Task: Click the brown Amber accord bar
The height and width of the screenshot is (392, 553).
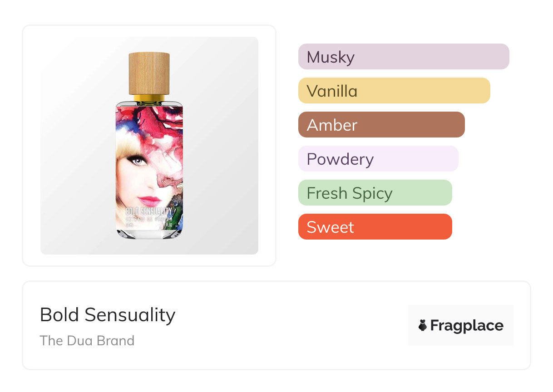Action: point(381,125)
